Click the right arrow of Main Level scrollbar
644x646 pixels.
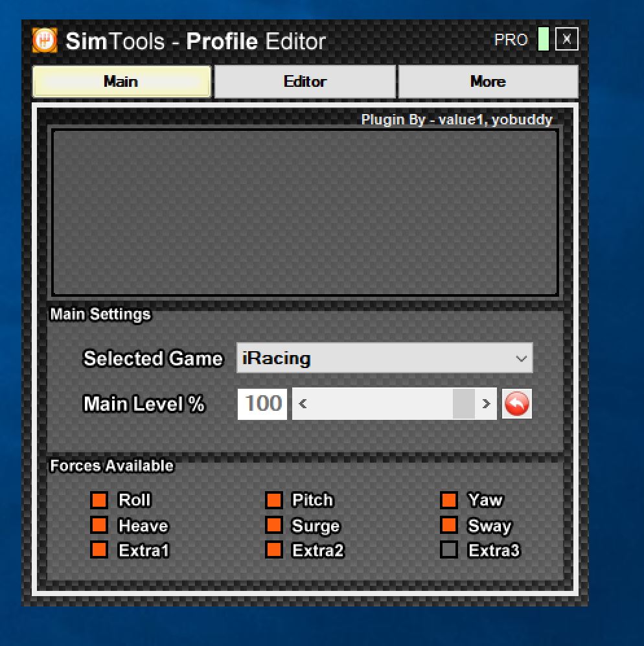(x=486, y=404)
